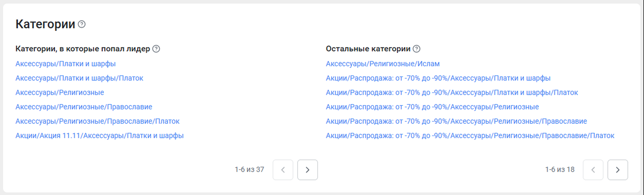Open Распродажа -70% Аксессуары/Платки и шарфы link

[x=438, y=78]
